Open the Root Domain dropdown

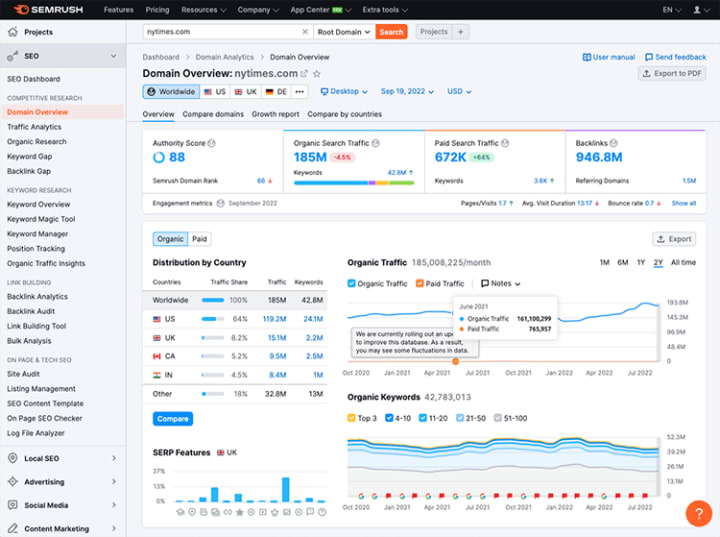pyautogui.click(x=344, y=32)
